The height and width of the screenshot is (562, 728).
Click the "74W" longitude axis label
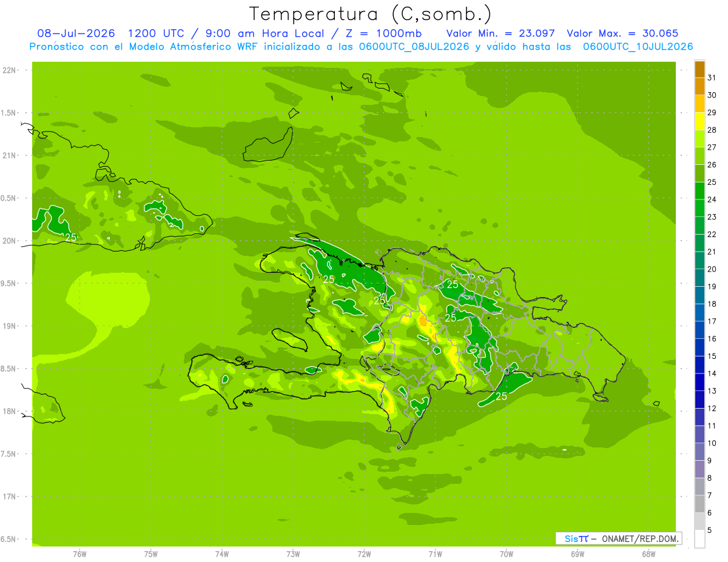[x=222, y=554]
